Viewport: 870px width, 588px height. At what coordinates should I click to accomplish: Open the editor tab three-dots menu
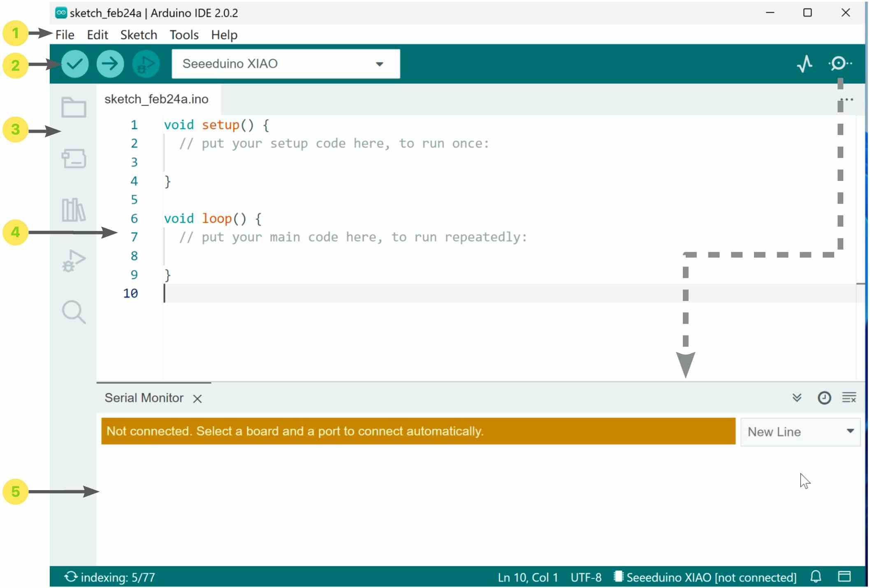(x=847, y=100)
